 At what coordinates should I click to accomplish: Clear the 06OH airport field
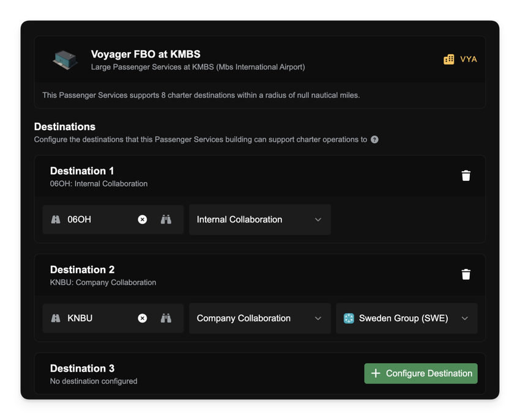pos(143,219)
